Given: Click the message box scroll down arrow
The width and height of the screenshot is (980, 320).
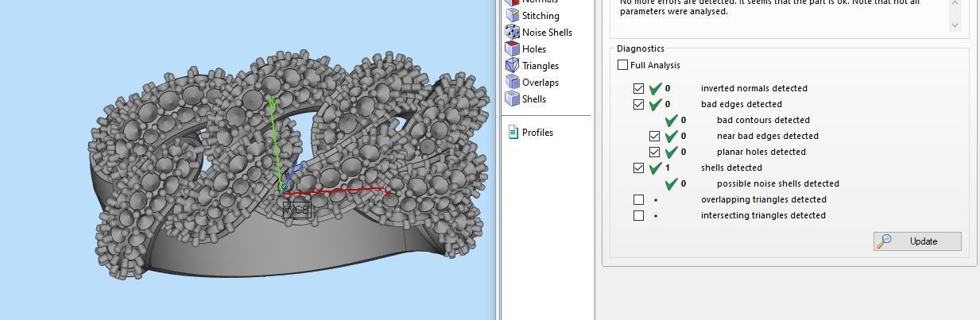Looking at the screenshot, I should click(955, 25).
